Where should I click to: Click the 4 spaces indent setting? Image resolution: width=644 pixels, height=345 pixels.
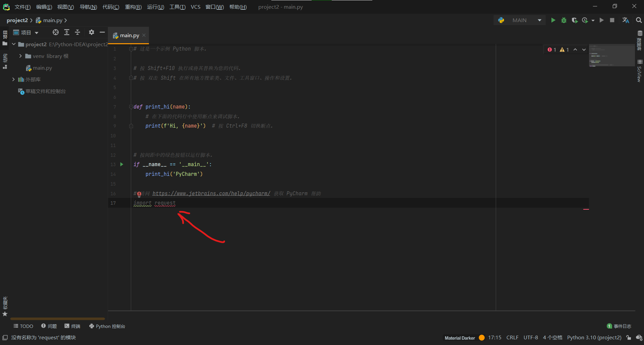(x=552, y=338)
